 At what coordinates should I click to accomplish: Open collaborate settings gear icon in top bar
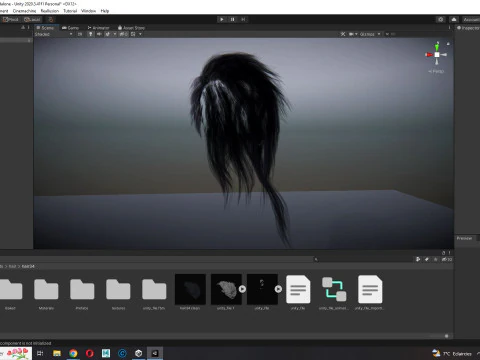[x=441, y=19]
